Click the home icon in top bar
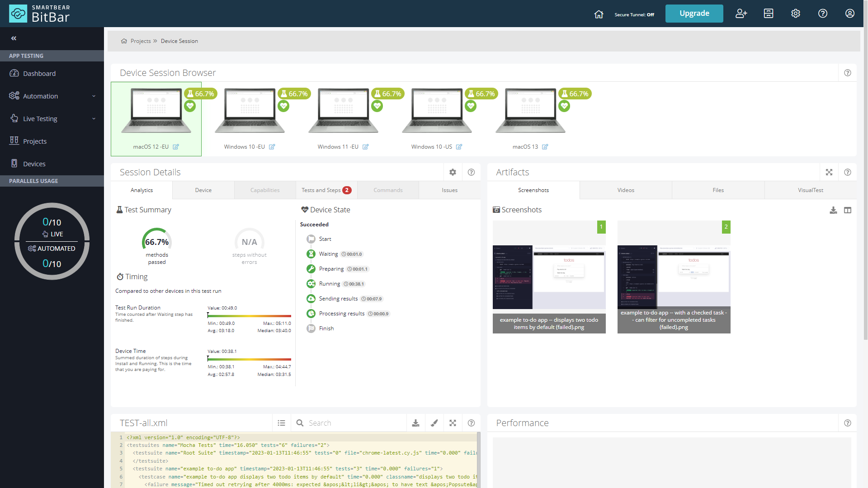The width and height of the screenshot is (868, 488). point(599,14)
